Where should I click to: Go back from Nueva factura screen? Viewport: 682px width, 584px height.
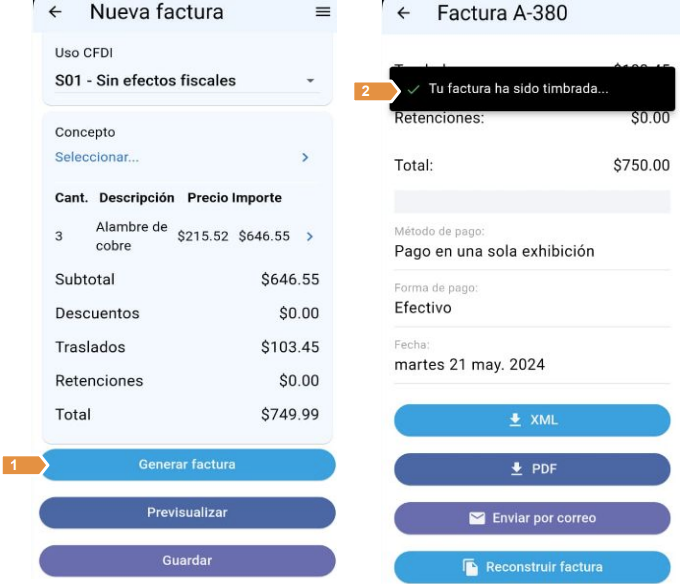(55, 12)
